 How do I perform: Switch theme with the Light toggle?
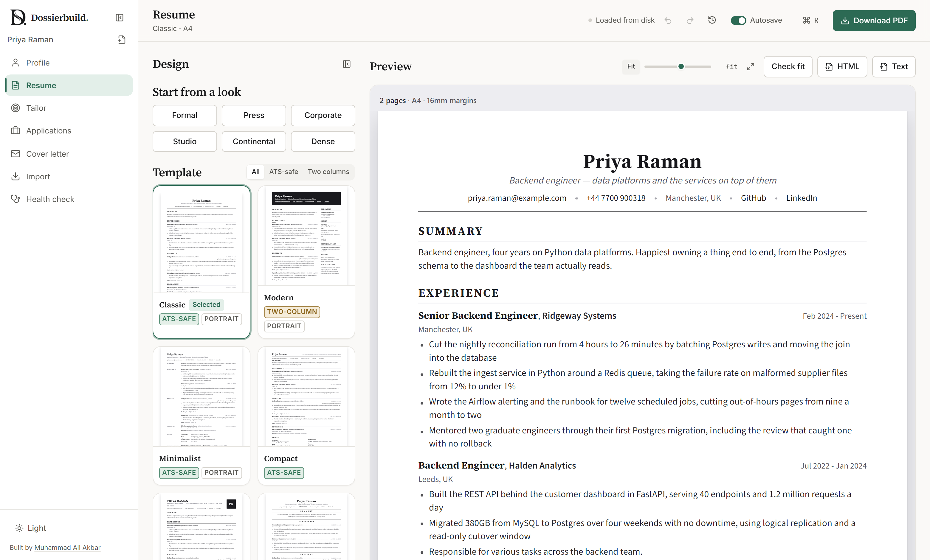pyautogui.click(x=31, y=528)
